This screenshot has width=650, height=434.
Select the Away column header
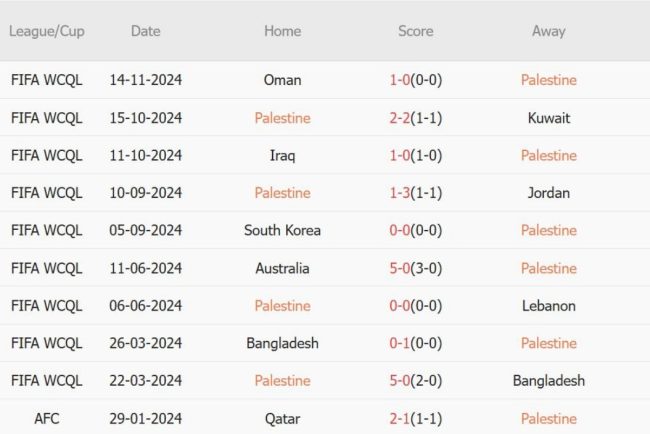click(548, 31)
